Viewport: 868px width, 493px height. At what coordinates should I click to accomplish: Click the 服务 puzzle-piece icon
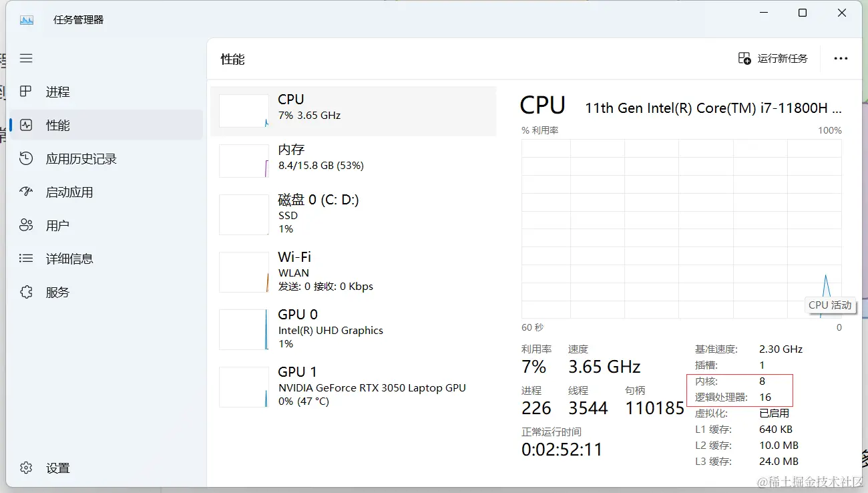tap(26, 292)
